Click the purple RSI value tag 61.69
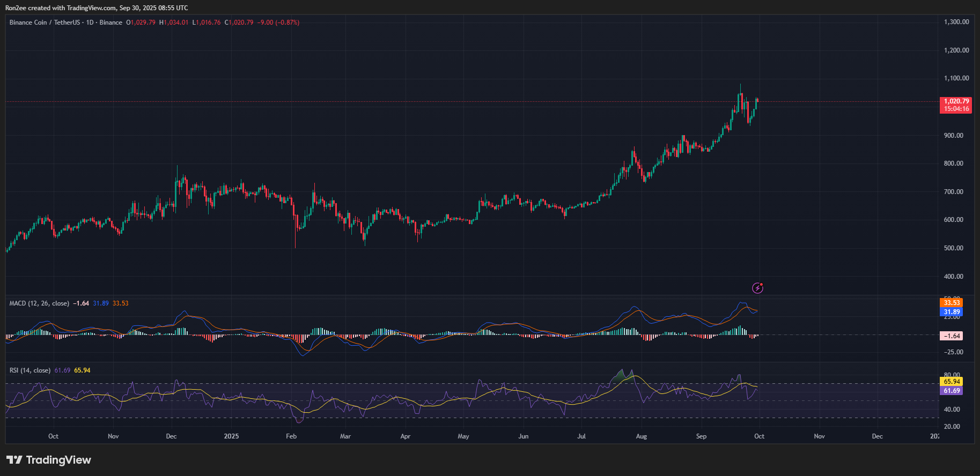The width and height of the screenshot is (980, 476). pyautogui.click(x=952, y=391)
